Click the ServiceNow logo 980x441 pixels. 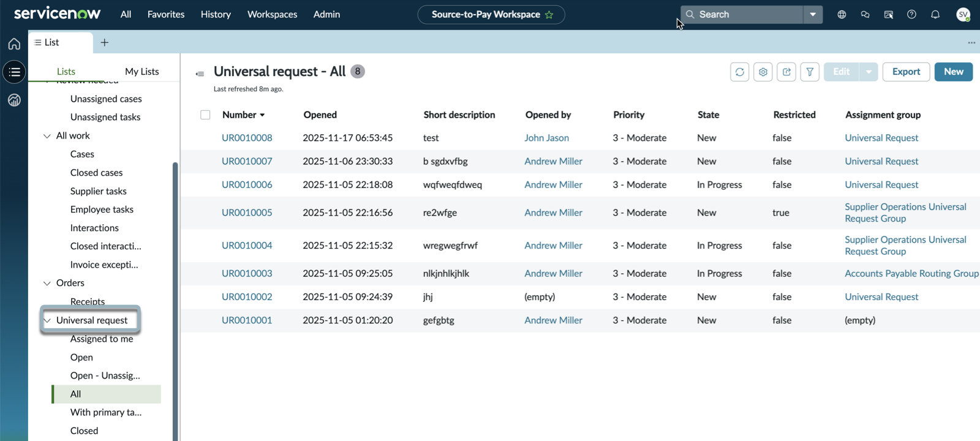[x=57, y=13]
